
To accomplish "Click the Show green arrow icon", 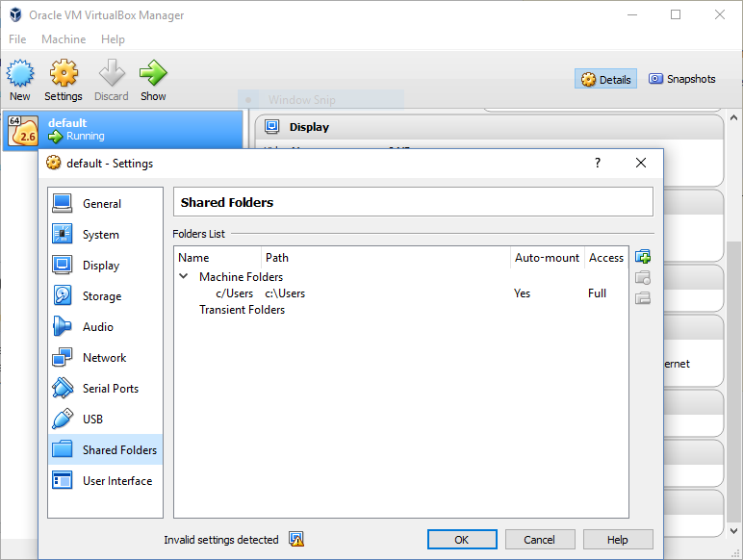I will pos(153,73).
